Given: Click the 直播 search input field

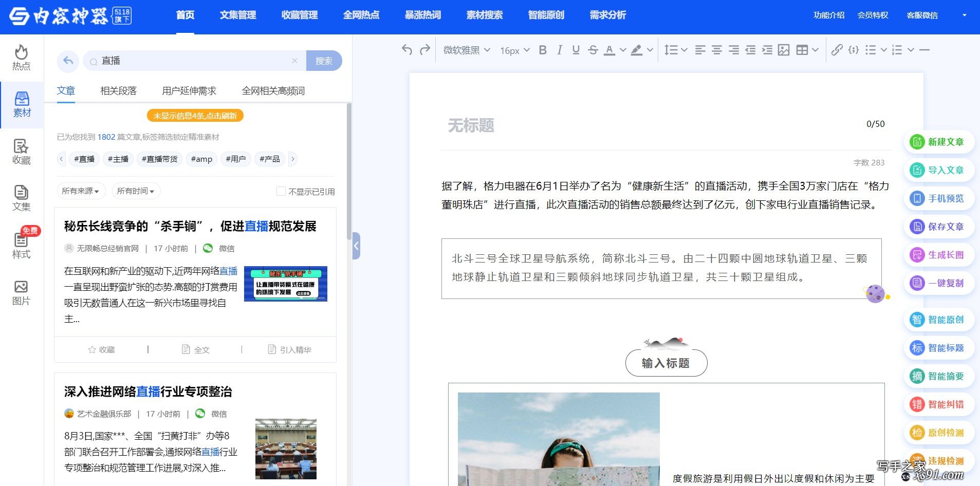Looking at the screenshot, I should pyautogui.click(x=195, y=61).
